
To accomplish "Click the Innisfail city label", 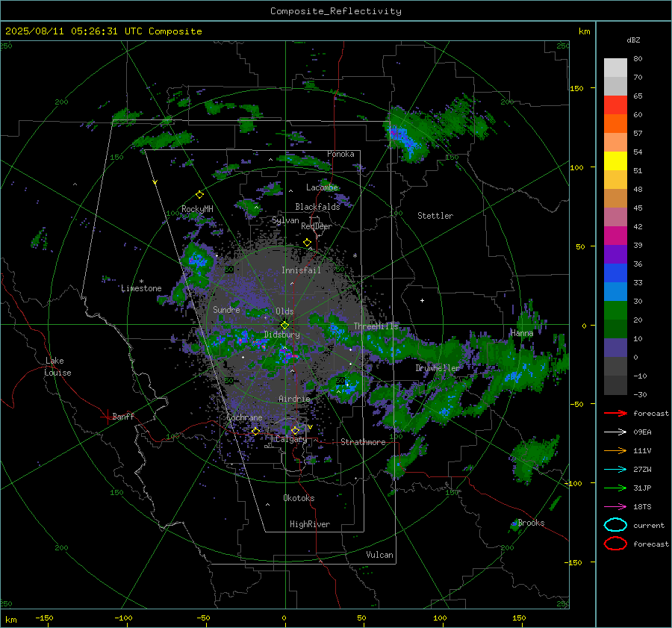I will (301, 270).
